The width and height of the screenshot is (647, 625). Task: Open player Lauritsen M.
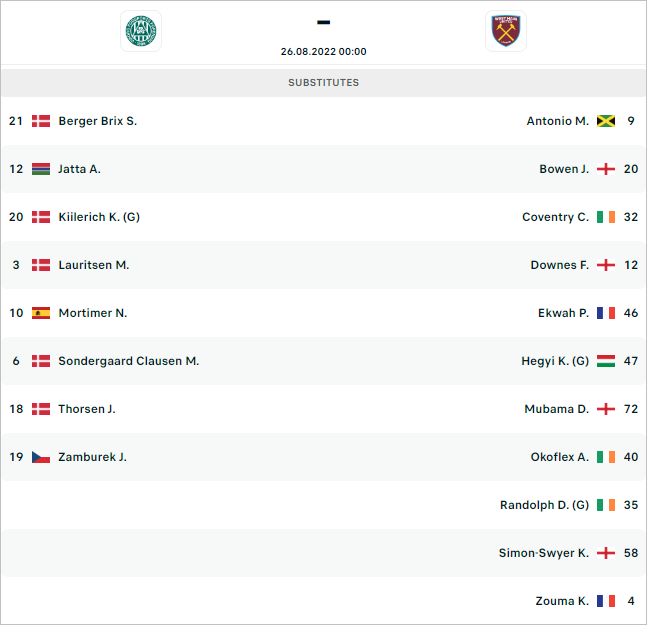[94, 265]
